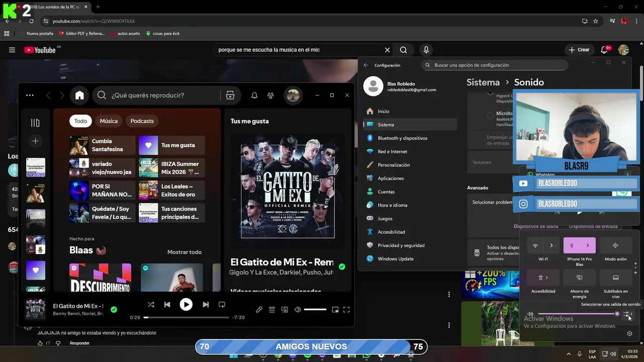This screenshot has width=644, height=362.
Task: Enter Spotify full screen mode
Action: (346, 310)
